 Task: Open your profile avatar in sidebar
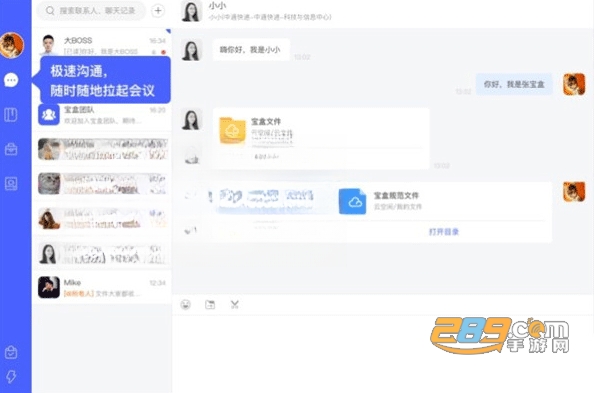pos(12,45)
